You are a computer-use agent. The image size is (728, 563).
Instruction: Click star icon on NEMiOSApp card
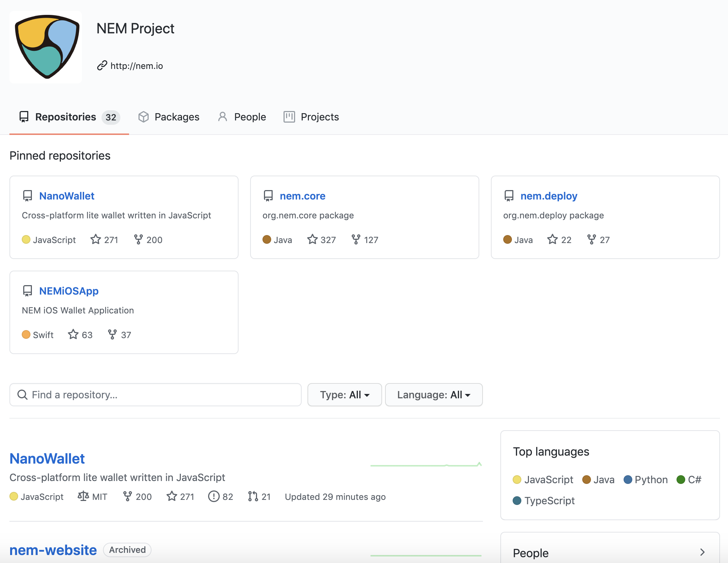tap(73, 334)
